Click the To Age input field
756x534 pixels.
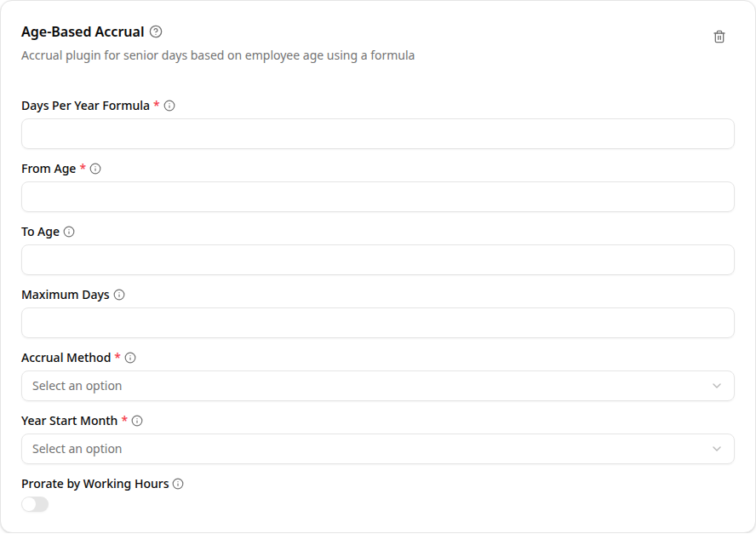pos(378,260)
